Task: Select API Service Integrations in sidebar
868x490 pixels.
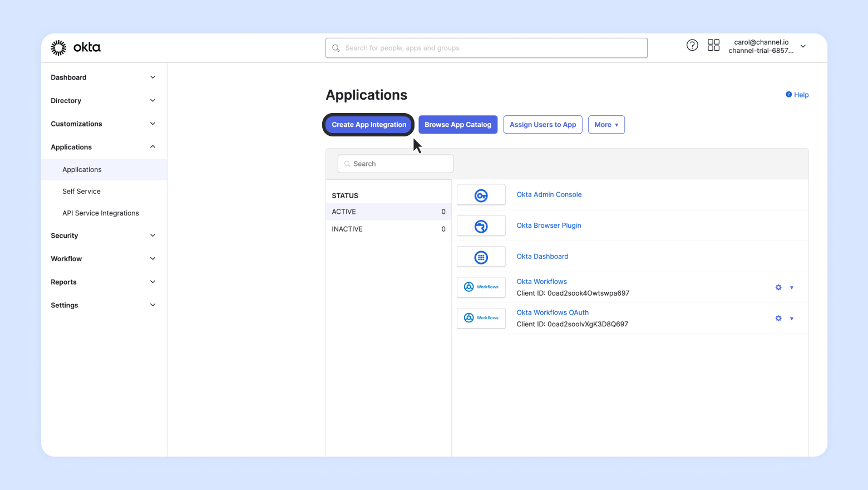Action: click(101, 213)
